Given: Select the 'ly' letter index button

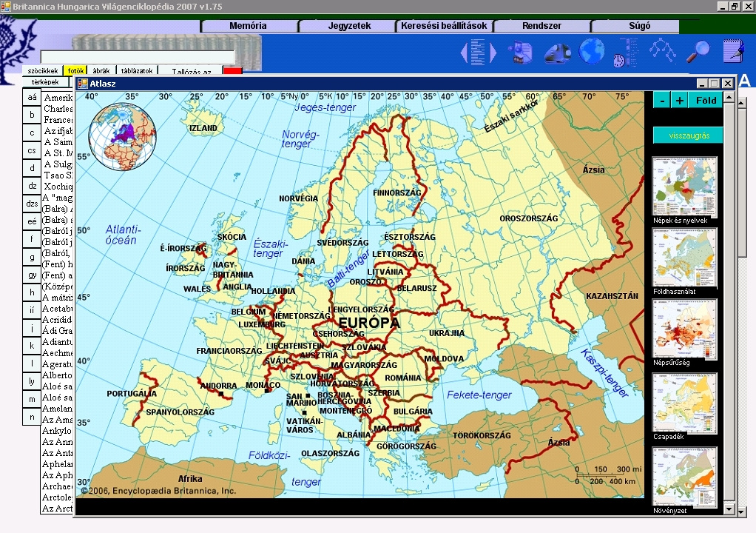Looking at the screenshot, I should point(32,381).
